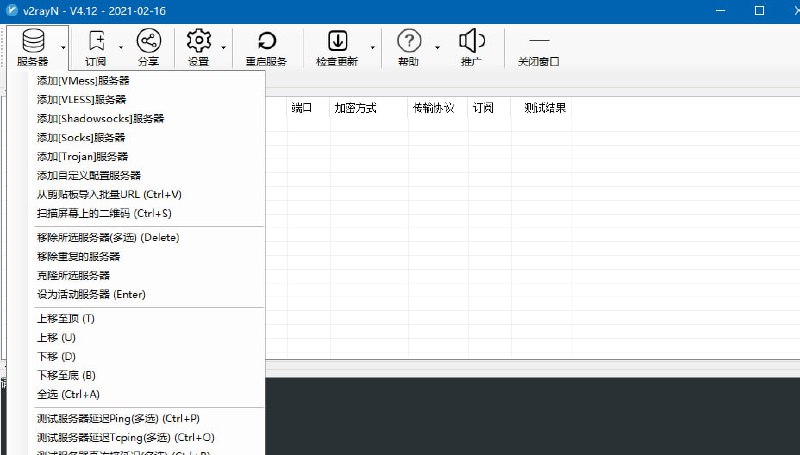This screenshot has height=455, width=800.
Task: Open the 分享 share icon
Action: pos(148,41)
